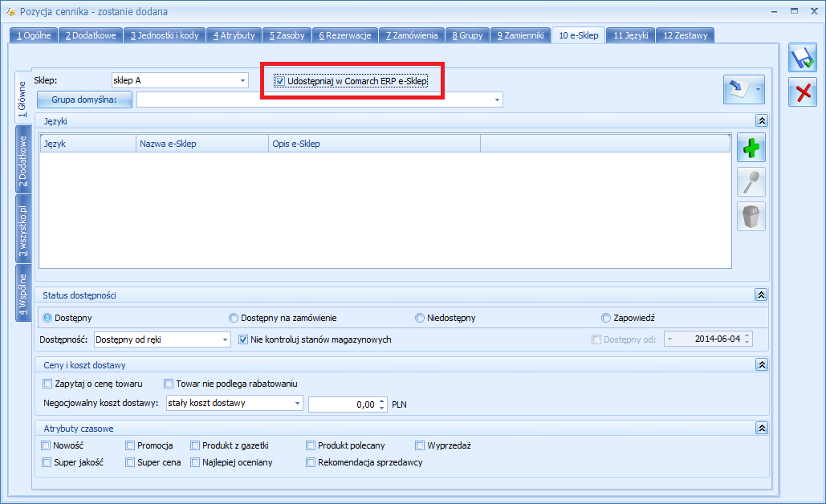This screenshot has height=504, width=826.
Task: Open the 11 Języki tab
Action: pos(631,35)
